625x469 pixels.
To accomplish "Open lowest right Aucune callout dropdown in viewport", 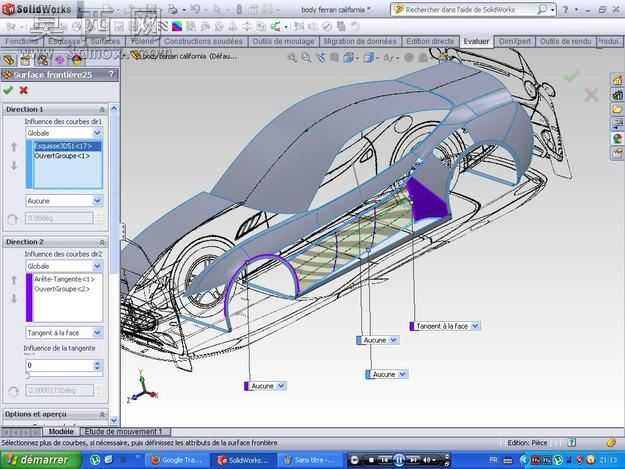I will (x=403, y=375).
